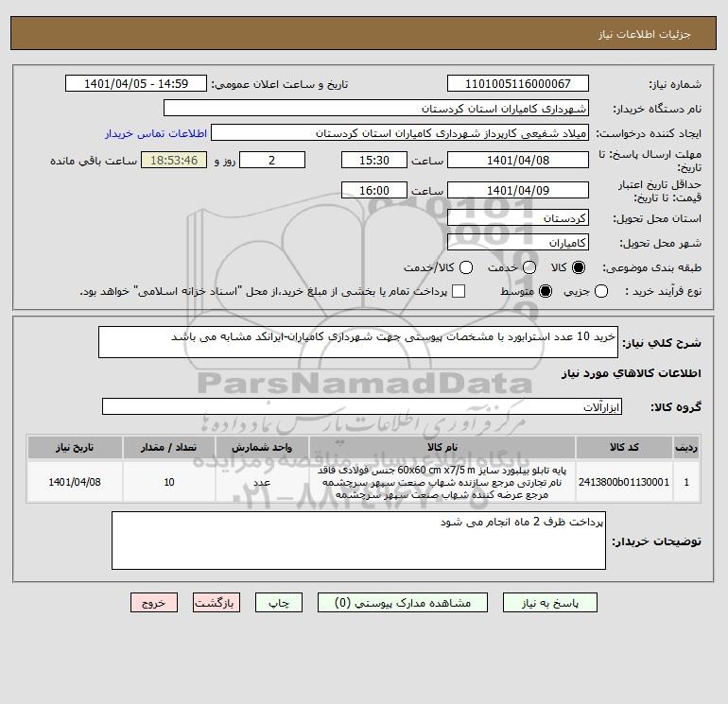Select the خدمت radio button
The image size is (728, 704).
[x=529, y=267]
